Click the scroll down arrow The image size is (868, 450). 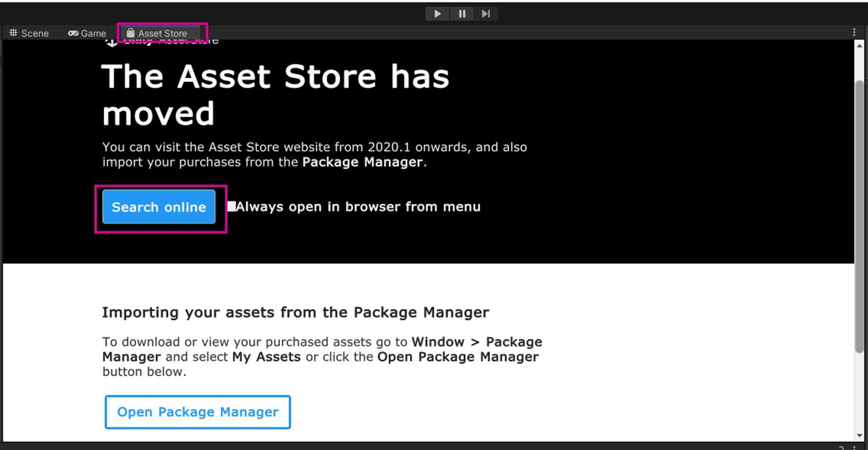[859, 435]
